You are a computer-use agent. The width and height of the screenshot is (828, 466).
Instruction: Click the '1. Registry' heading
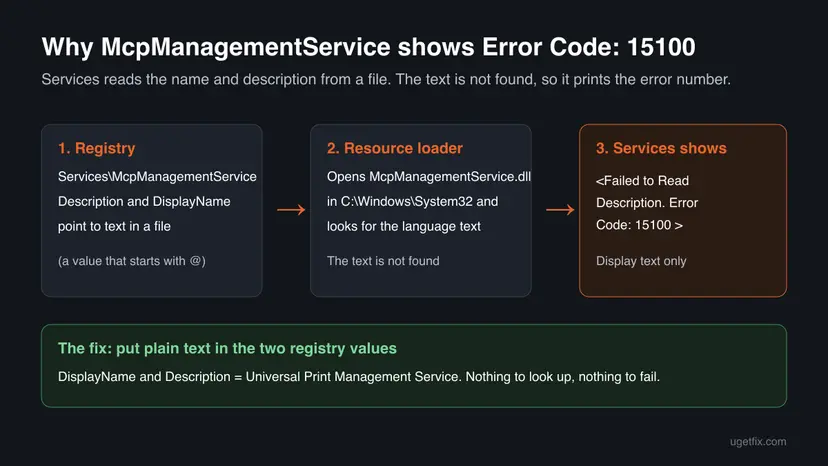(97, 148)
